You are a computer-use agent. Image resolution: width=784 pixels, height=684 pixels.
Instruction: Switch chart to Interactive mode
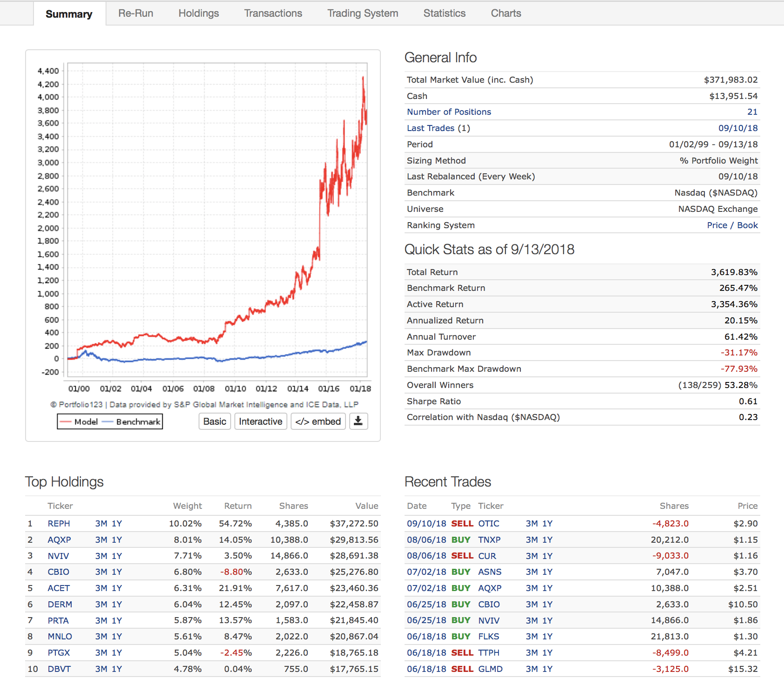(260, 421)
